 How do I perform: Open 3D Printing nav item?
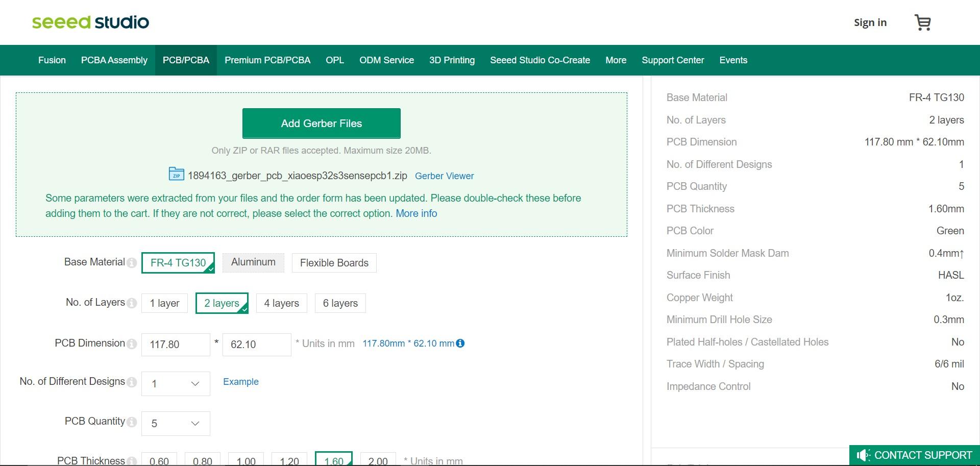(452, 60)
